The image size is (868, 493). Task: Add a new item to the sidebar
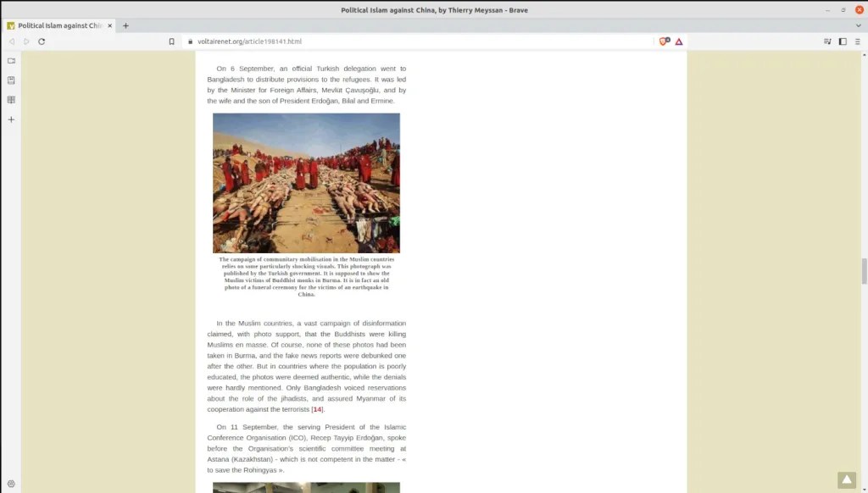(x=11, y=119)
